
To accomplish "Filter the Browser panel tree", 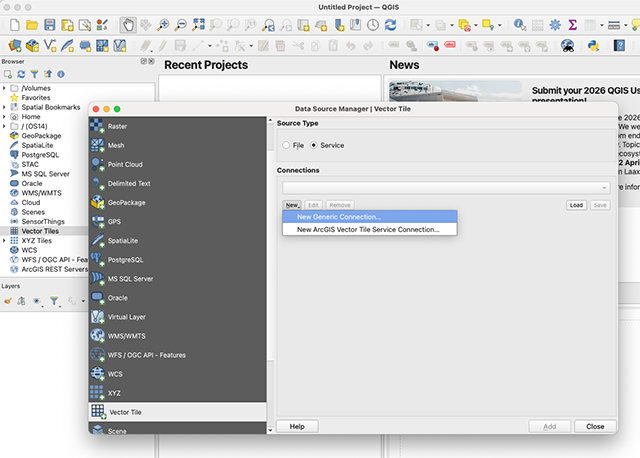I will [34, 74].
